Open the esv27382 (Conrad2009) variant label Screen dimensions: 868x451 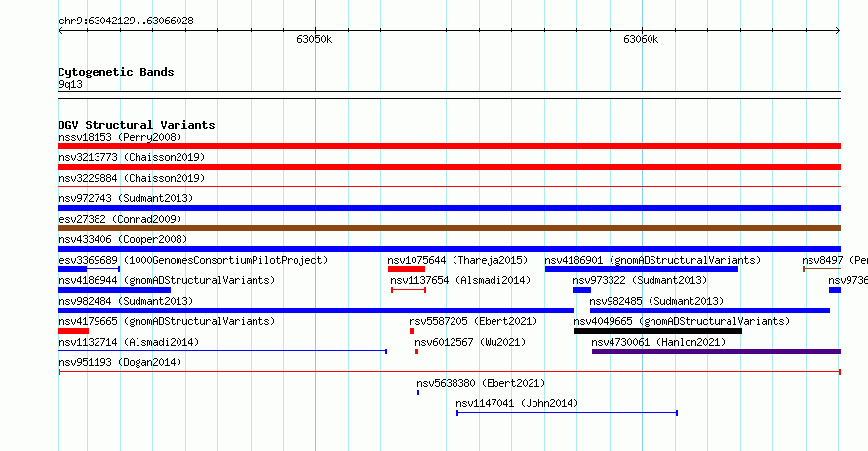point(120,219)
